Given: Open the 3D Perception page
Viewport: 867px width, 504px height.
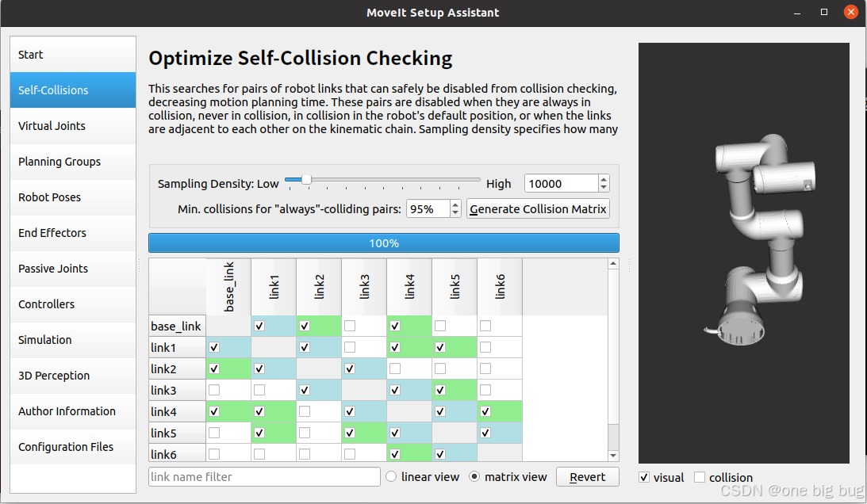Looking at the screenshot, I should [73, 376].
